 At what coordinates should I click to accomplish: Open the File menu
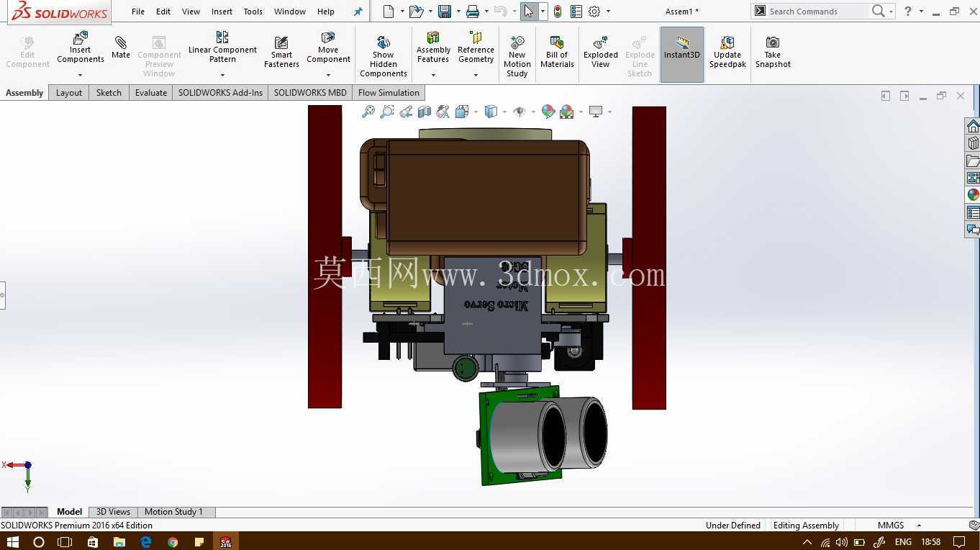point(138,12)
